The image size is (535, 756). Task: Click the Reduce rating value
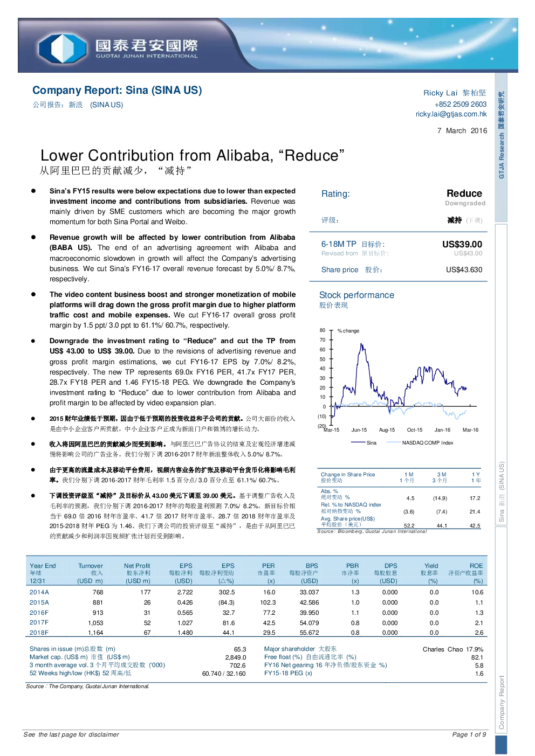click(x=464, y=193)
